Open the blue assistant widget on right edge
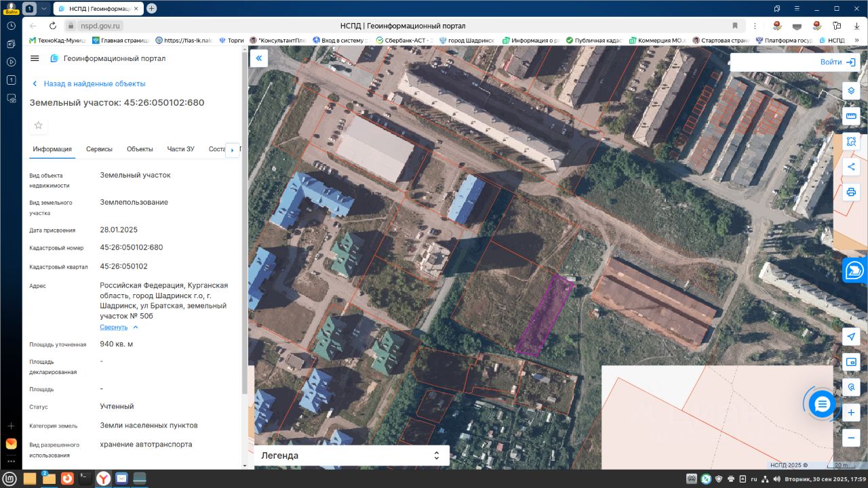Screen dimensions: 868x488 854,270
